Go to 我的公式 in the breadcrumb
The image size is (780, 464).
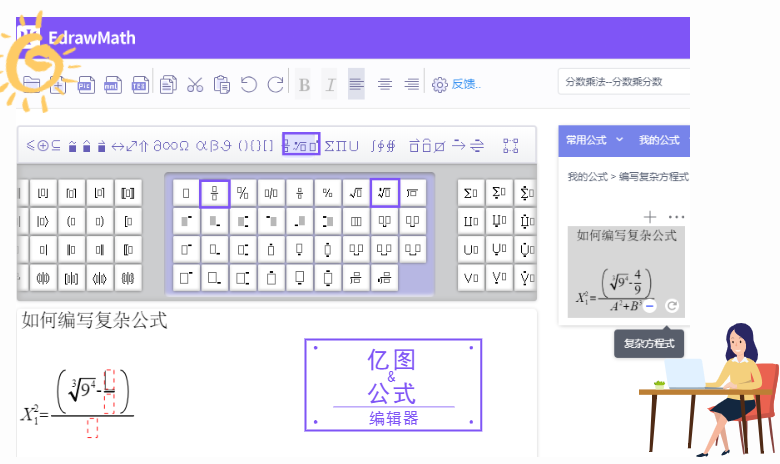587,177
